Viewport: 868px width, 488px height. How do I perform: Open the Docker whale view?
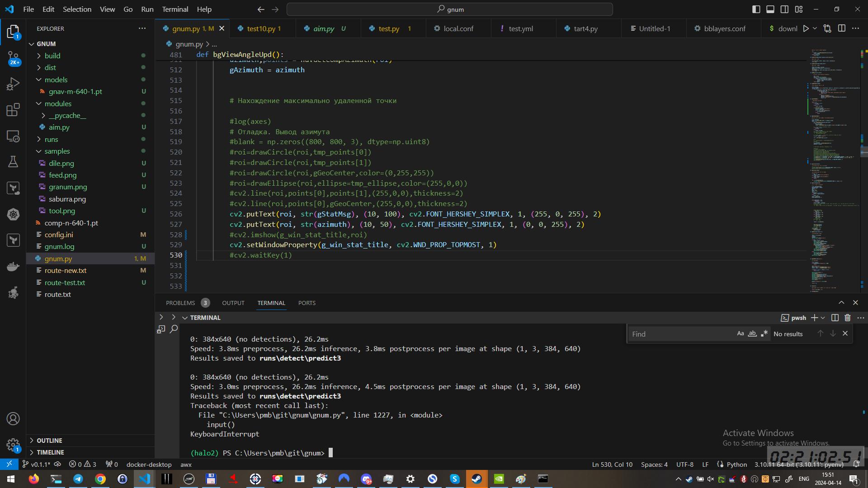(13, 267)
